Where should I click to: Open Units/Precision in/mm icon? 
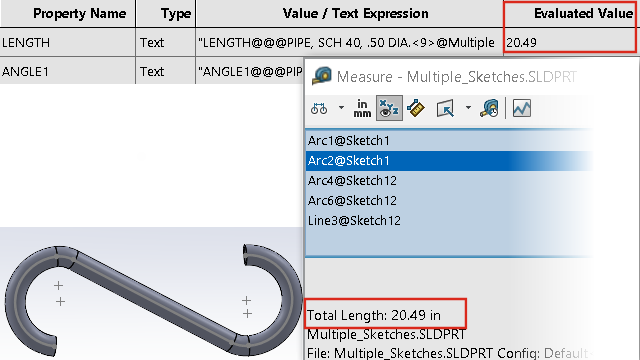[x=362, y=109]
